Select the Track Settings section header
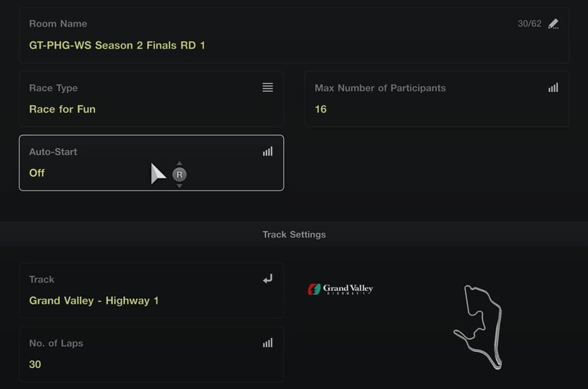This screenshot has width=588, height=389. pyautogui.click(x=294, y=235)
